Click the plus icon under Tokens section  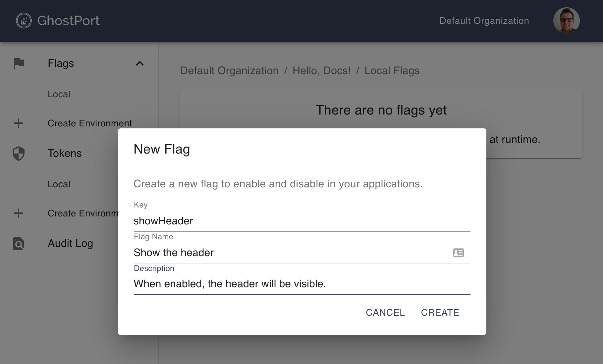pos(19,213)
